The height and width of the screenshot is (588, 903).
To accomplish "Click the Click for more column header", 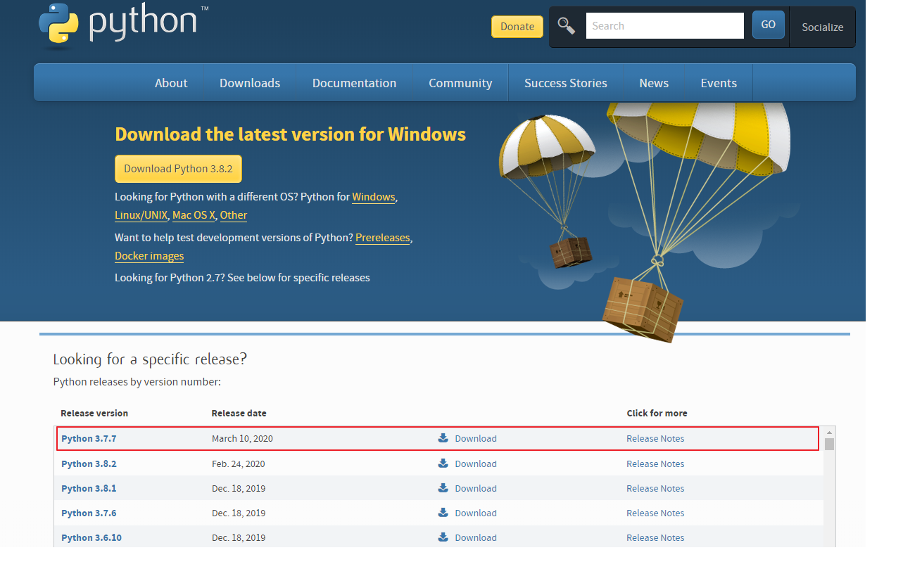I will pos(657,413).
